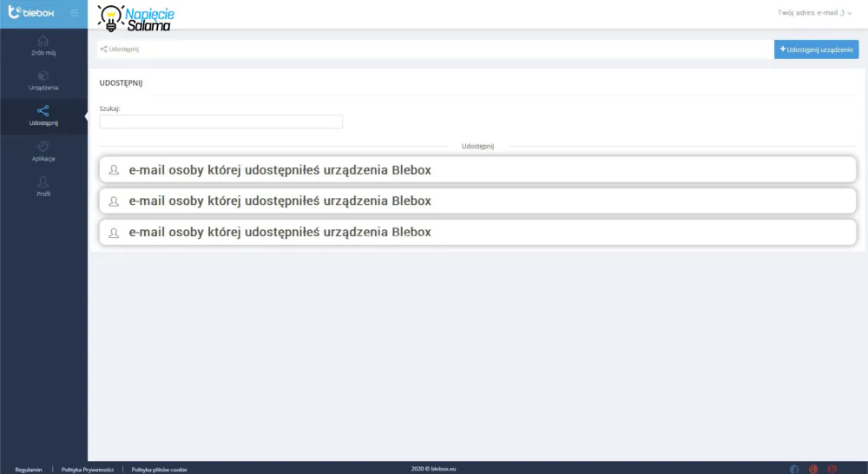
Task: Open the Aplikacje apps icon
Action: (x=43, y=146)
